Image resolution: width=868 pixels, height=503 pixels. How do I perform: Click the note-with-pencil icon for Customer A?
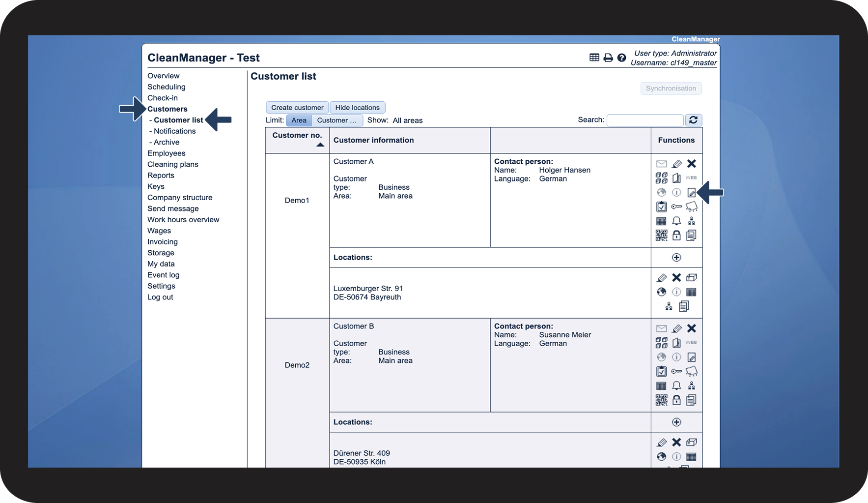(x=692, y=192)
